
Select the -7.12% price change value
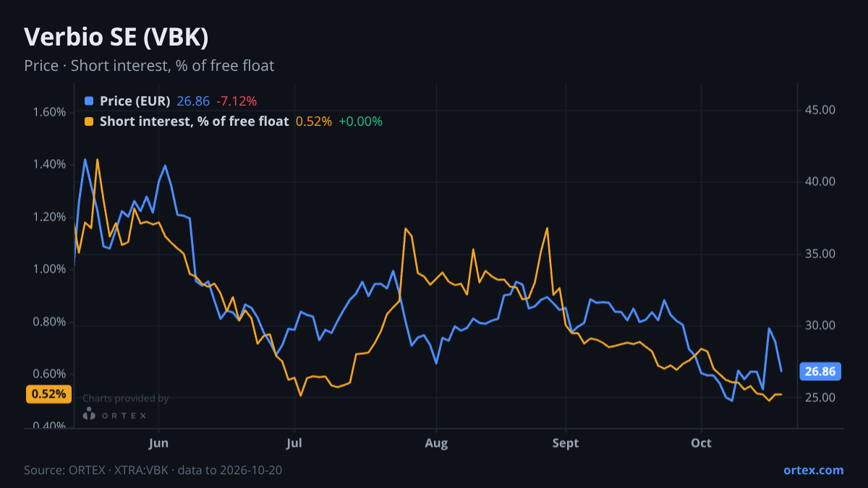(x=237, y=101)
